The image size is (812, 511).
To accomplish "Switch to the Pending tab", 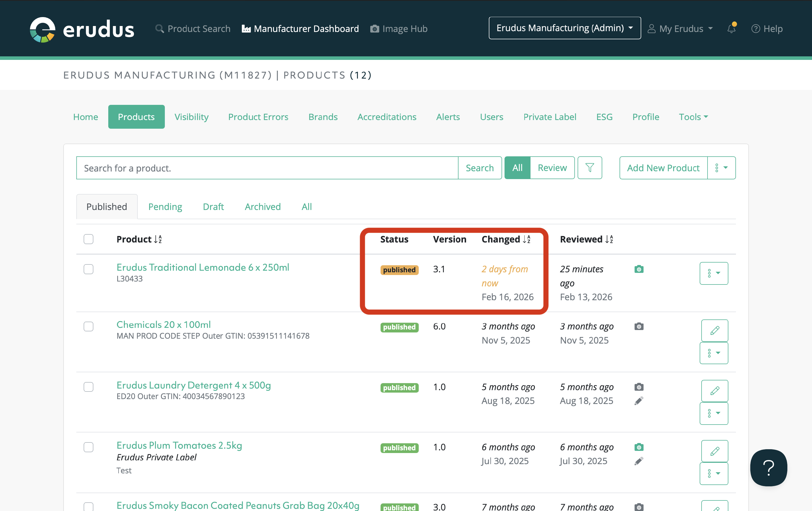I will point(165,206).
